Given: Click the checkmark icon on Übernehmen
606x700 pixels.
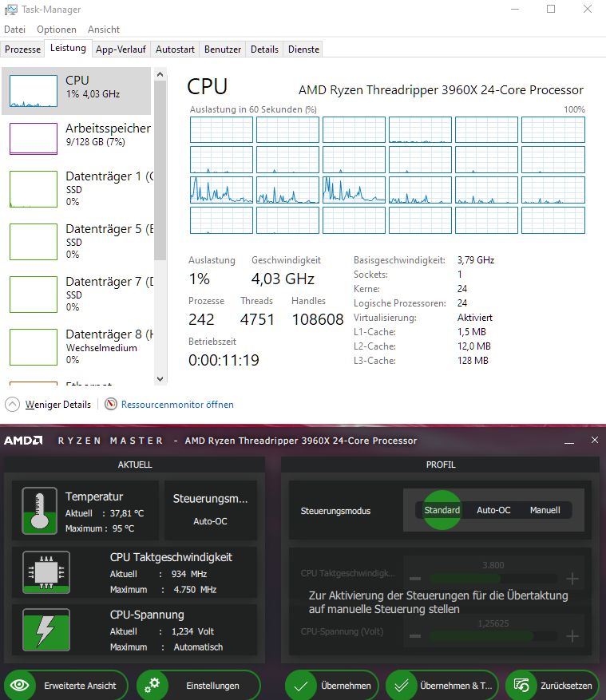Looking at the screenshot, I should [302, 686].
